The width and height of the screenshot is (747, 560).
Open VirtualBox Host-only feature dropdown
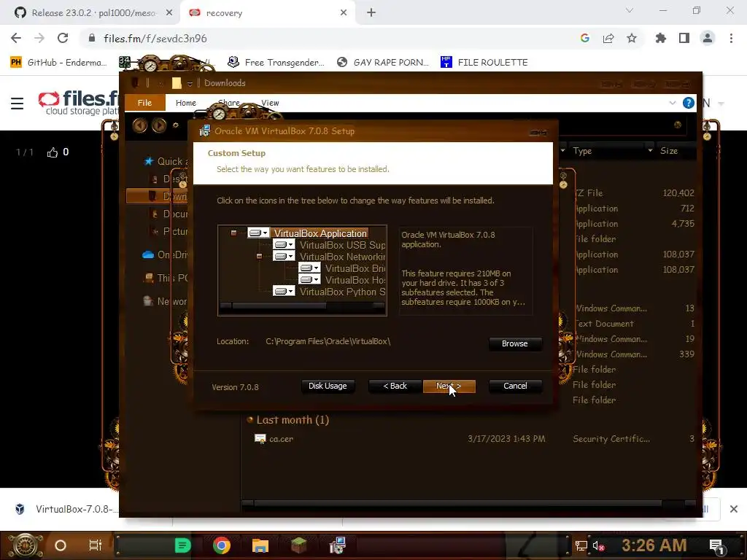(x=309, y=279)
